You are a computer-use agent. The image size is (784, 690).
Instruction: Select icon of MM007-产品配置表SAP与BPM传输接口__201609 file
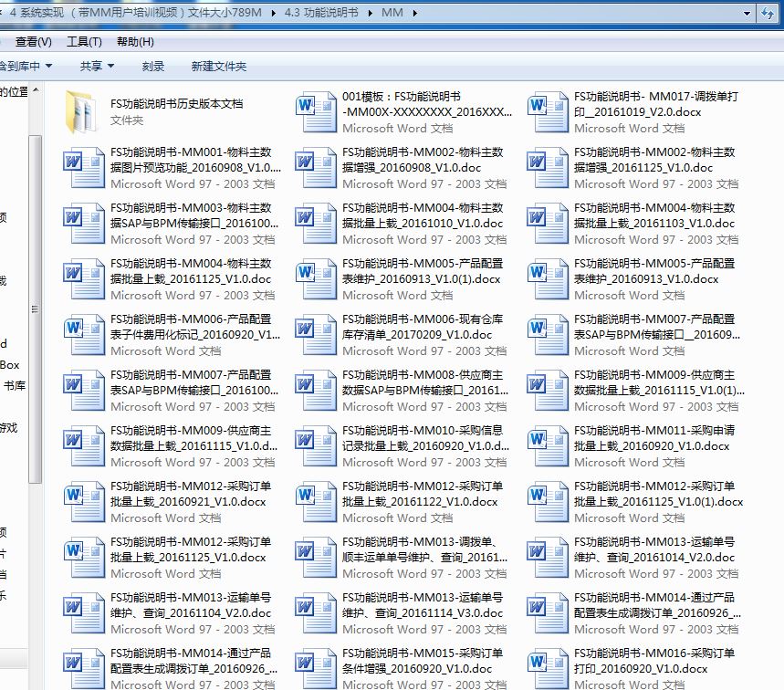548,334
